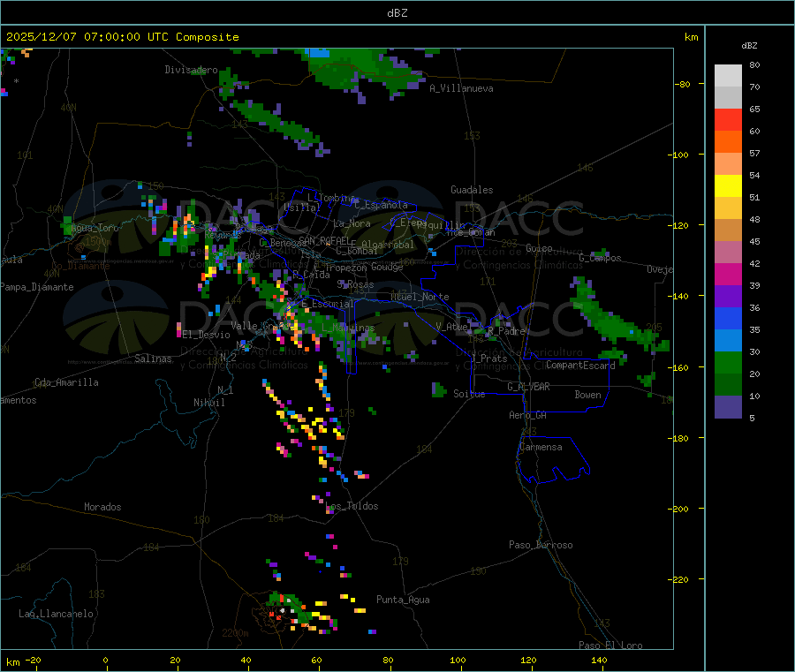795x672 pixels.
Task: Click the 'Salinas' location label
Action: point(153,359)
